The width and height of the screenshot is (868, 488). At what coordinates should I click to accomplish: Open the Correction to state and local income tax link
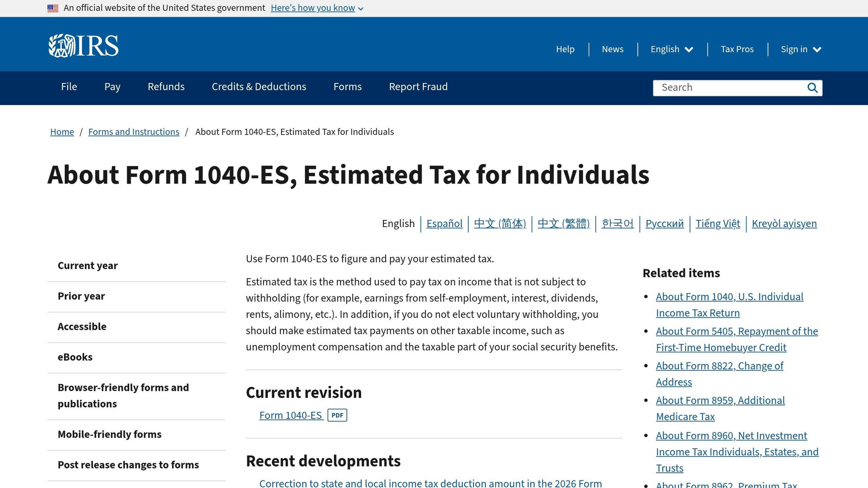(431, 483)
